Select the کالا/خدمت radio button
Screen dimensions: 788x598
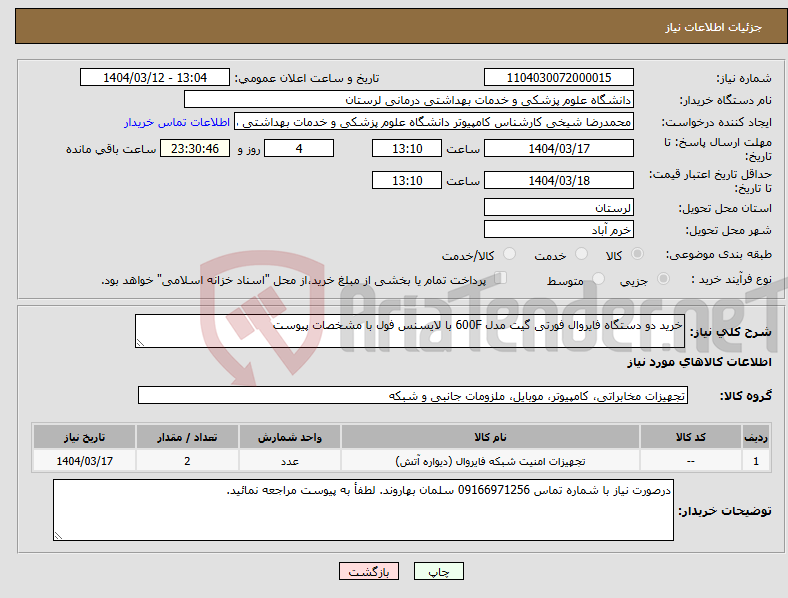(509, 254)
